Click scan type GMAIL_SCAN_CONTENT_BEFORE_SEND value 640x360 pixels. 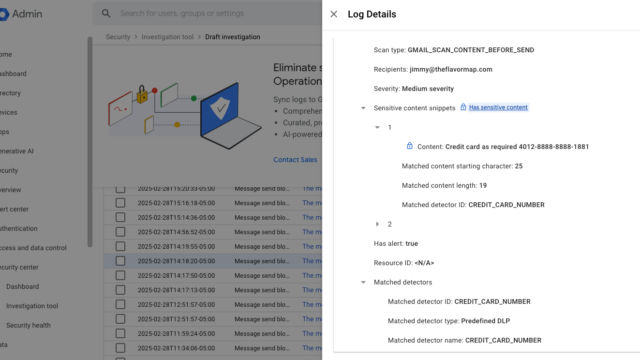tap(471, 50)
